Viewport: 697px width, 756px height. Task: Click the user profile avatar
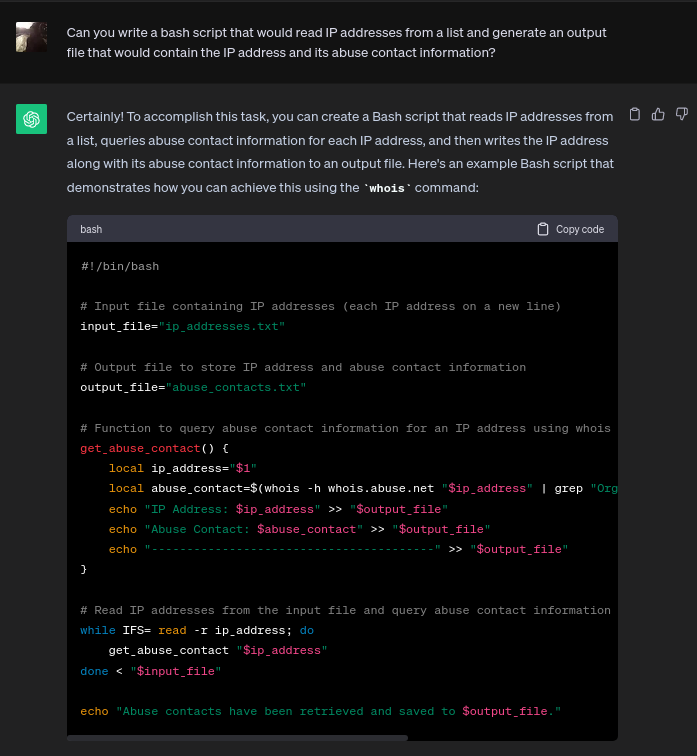(x=31, y=37)
